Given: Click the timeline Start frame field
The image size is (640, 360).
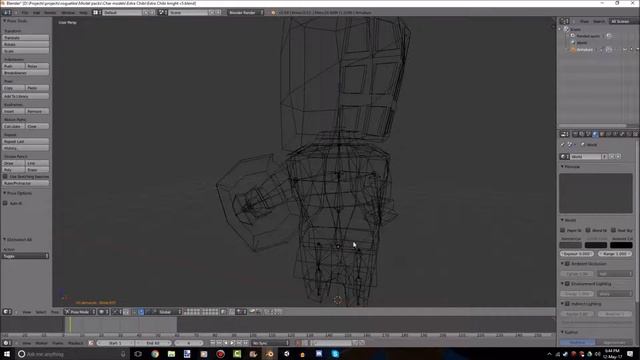Looking at the screenshot, I should [116, 343].
